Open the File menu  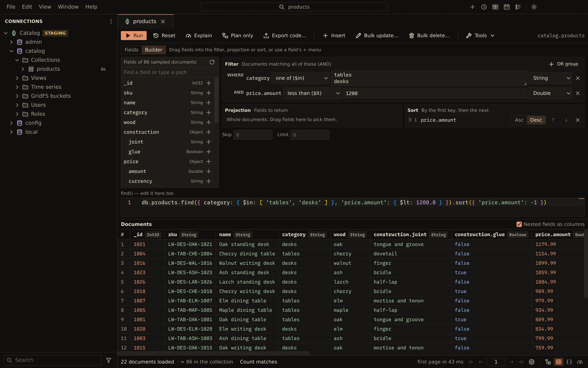pos(11,7)
